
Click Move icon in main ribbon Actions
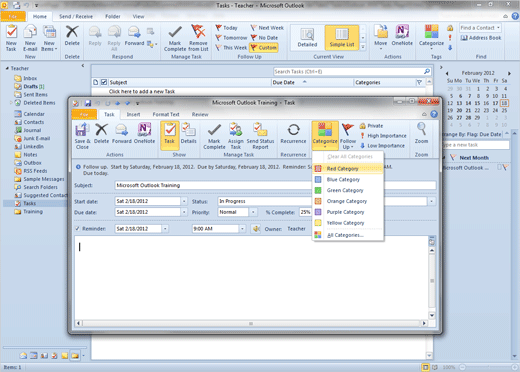(x=380, y=36)
